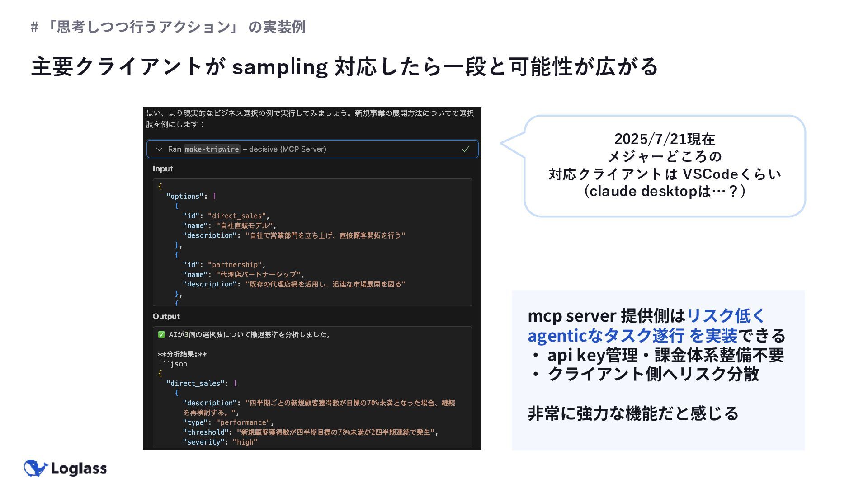Click the name value "代理店パートナーシップ"
This screenshot has height=488, width=868.
click(x=258, y=274)
